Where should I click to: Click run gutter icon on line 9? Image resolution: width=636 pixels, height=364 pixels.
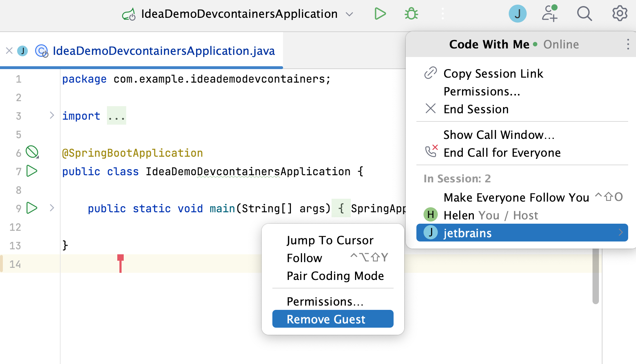pyautogui.click(x=32, y=208)
